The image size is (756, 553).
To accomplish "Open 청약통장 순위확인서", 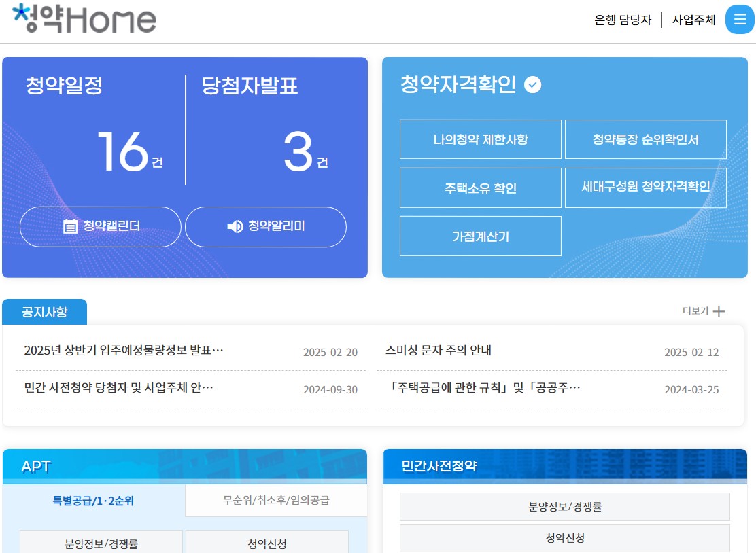I will coord(645,139).
